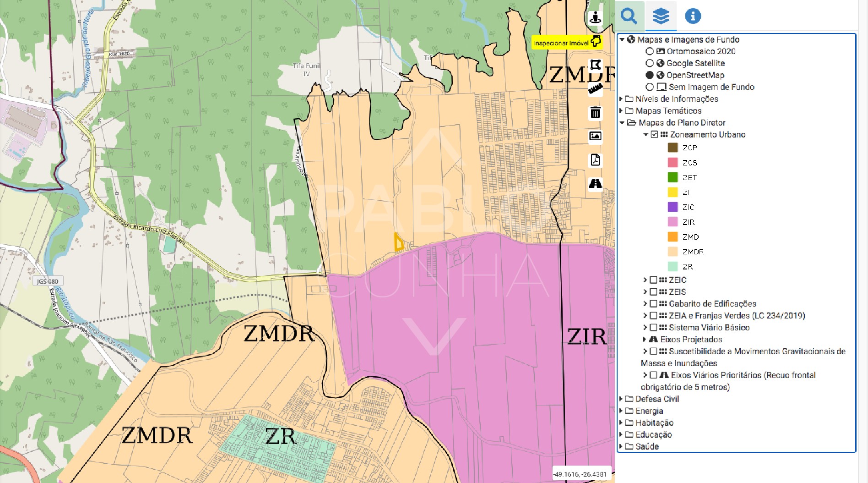Select the Ortomosaico 2020 base map

coord(649,51)
